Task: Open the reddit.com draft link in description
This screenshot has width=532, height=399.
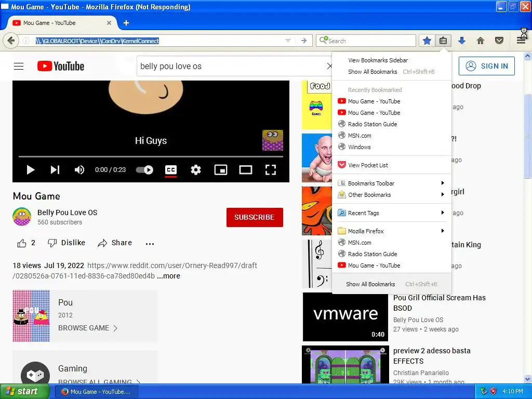Action: [x=135, y=271]
